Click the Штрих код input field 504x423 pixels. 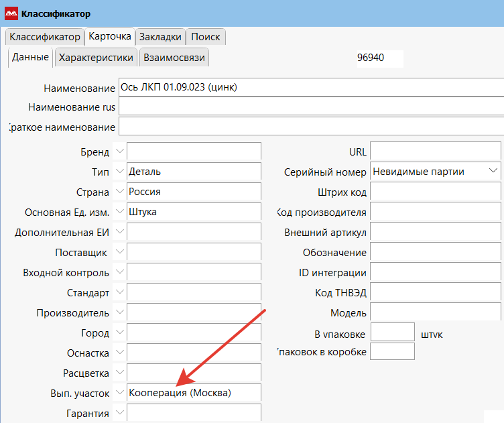(x=435, y=192)
